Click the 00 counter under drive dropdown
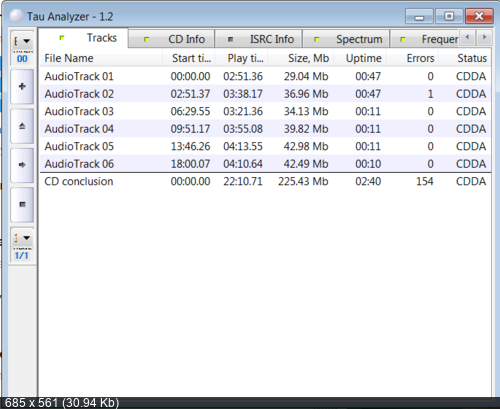The height and width of the screenshot is (409, 500). point(22,59)
